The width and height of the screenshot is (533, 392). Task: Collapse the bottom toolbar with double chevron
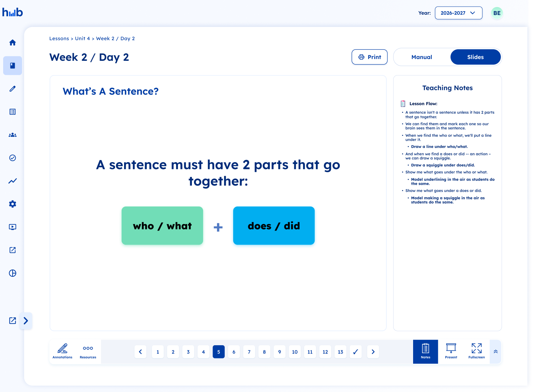coord(496,352)
